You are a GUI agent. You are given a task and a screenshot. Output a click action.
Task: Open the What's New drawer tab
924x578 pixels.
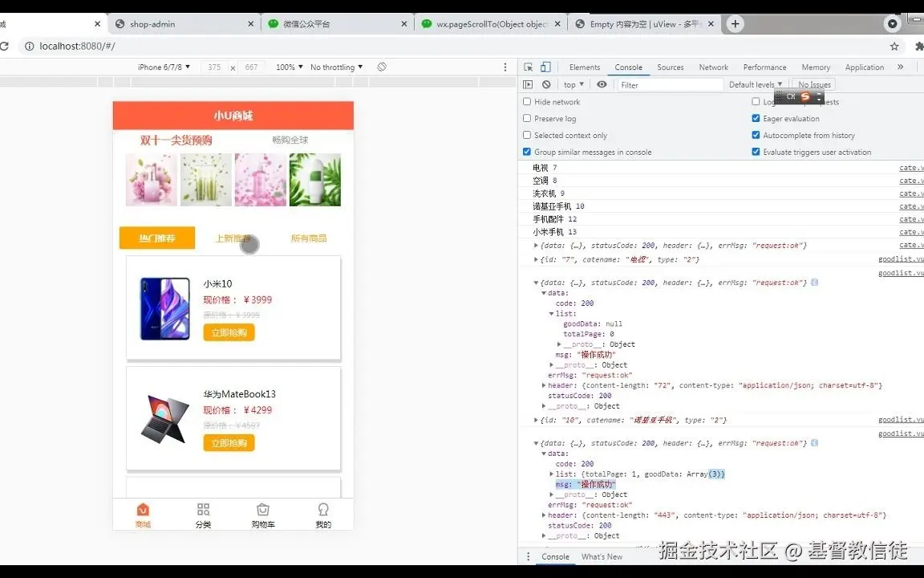coord(602,556)
